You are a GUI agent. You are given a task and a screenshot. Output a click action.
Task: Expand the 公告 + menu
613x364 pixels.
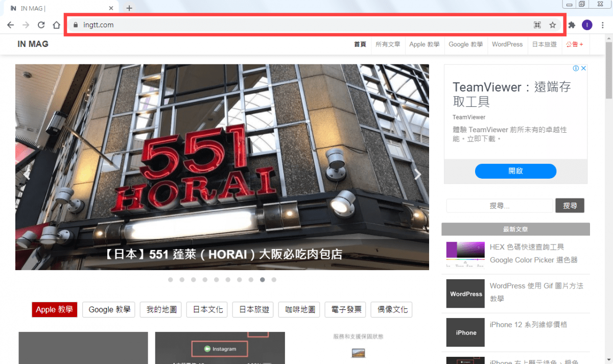pyautogui.click(x=575, y=44)
